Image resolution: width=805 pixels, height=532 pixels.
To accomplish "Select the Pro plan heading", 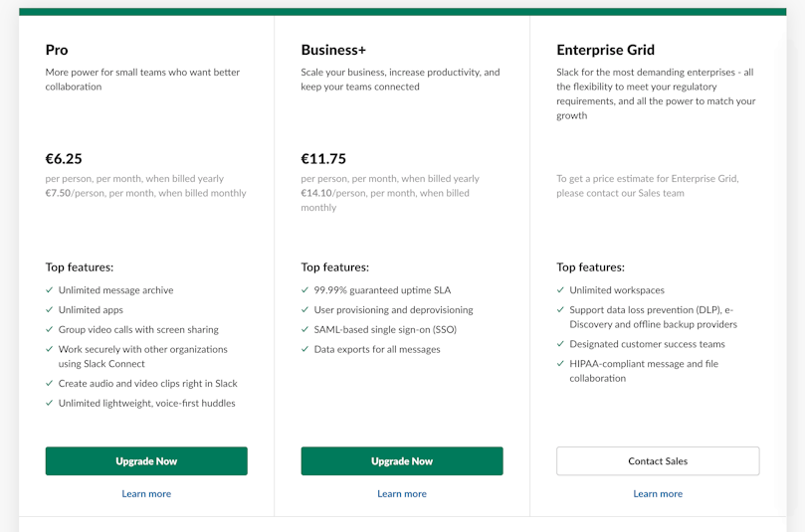I will coord(57,50).
